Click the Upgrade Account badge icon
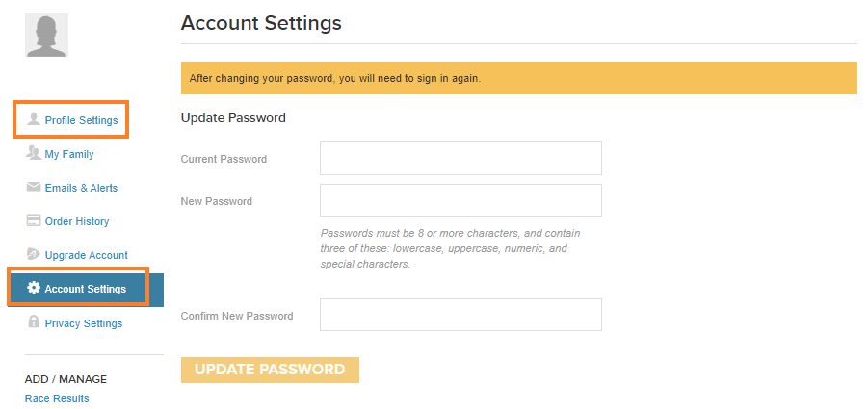Viewport: 868px width, 409px height. coord(34,254)
